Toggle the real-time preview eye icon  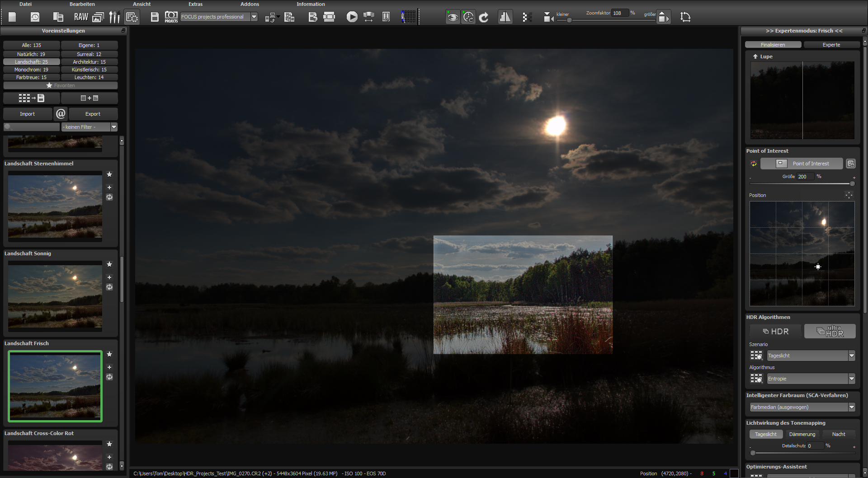click(x=452, y=17)
